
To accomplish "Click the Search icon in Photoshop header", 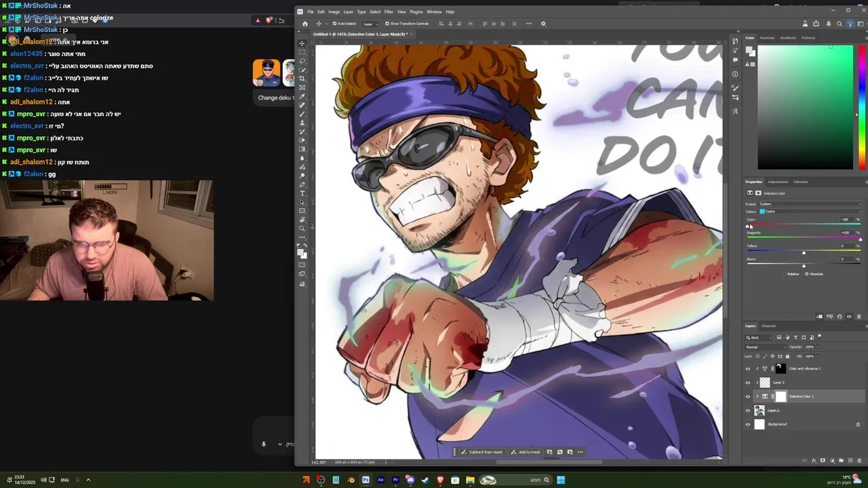I will coord(840,24).
